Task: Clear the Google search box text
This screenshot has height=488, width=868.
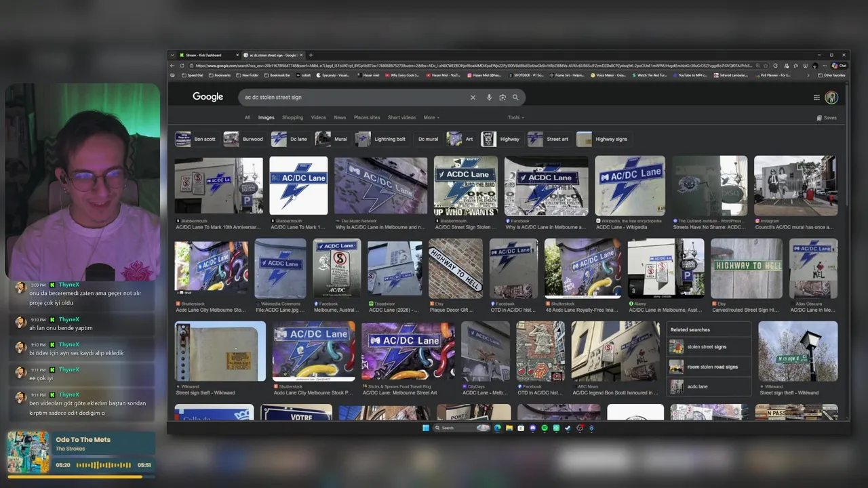Action: [473, 97]
